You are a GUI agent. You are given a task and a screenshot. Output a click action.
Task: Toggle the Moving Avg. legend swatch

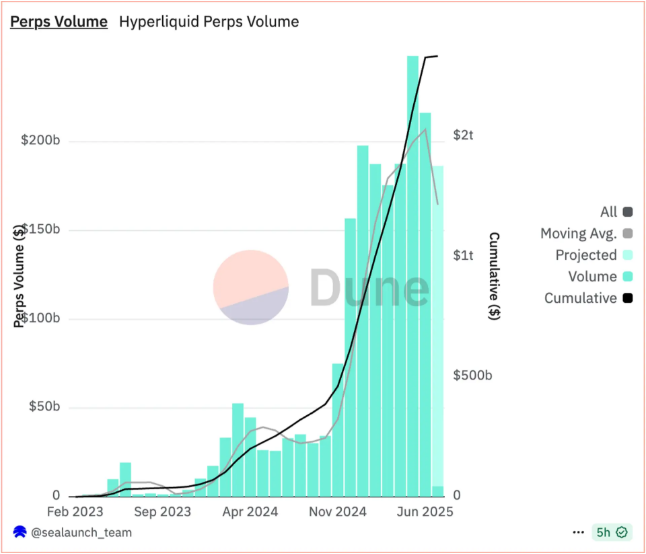click(627, 234)
